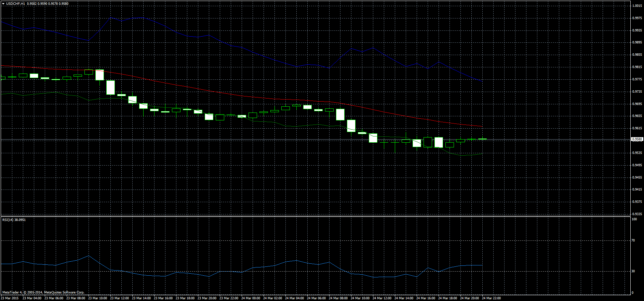Image resolution: width=644 pixels, height=301 pixels.
Task: Click the 23 Mar 14:00 time label
Action: point(141,298)
